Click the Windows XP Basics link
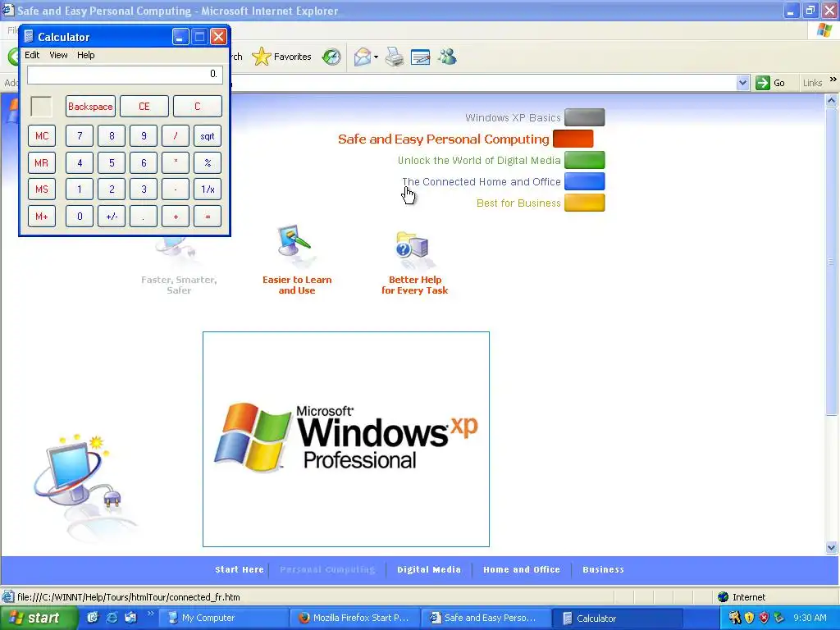The width and height of the screenshot is (840, 630). pyautogui.click(x=513, y=117)
